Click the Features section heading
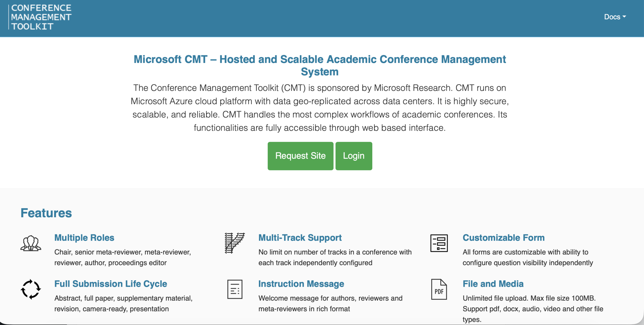The height and width of the screenshot is (325, 644). pos(46,213)
